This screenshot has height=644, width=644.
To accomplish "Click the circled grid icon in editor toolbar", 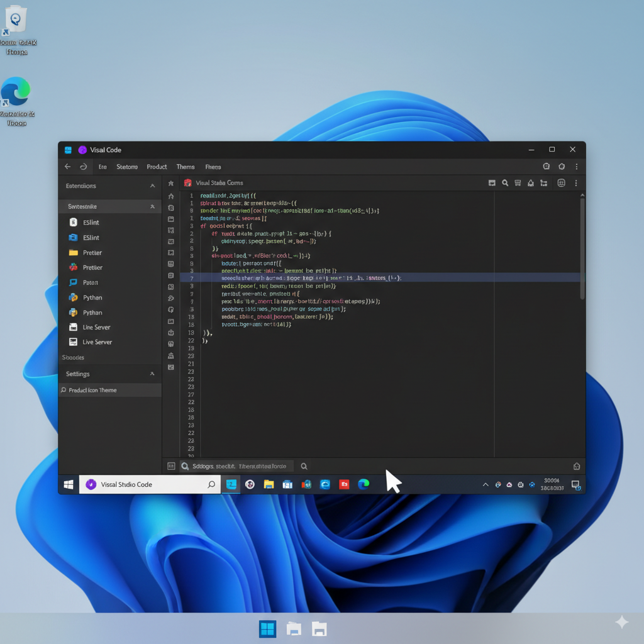I will [x=562, y=183].
